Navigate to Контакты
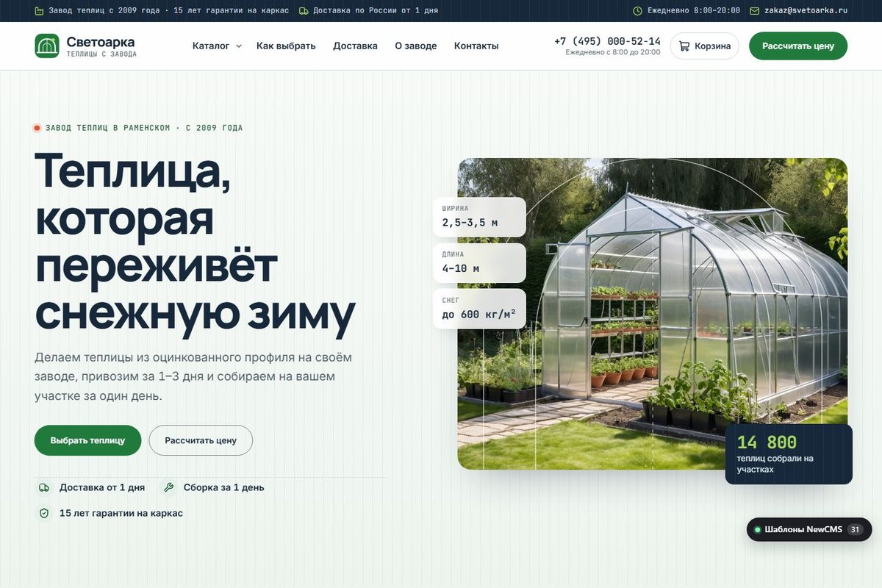The image size is (882, 588). coord(476,46)
